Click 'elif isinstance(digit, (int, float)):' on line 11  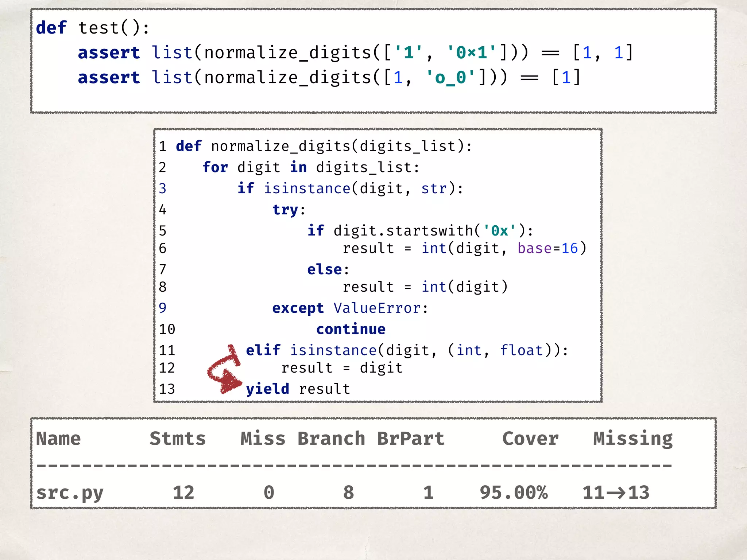[407, 350]
